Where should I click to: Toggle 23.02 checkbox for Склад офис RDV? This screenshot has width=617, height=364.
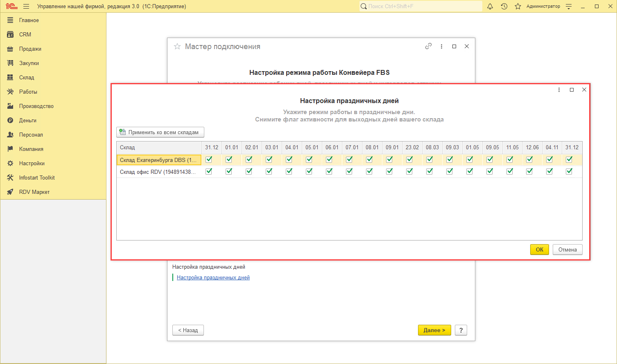[409, 171]
